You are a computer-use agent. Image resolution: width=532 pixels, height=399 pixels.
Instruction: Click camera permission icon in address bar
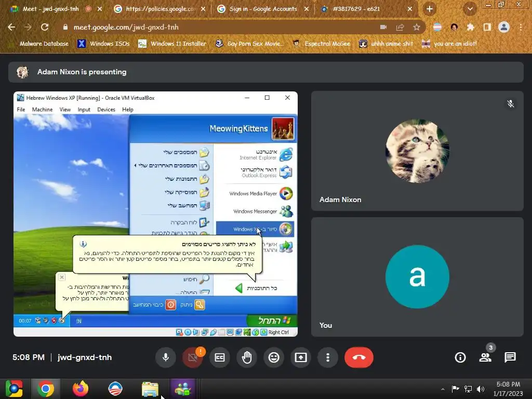[x=383, y=27]
